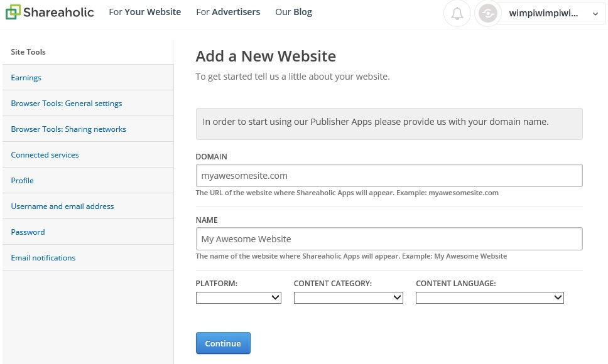Click the publisher apps domain notice

(x=389, y=124)
